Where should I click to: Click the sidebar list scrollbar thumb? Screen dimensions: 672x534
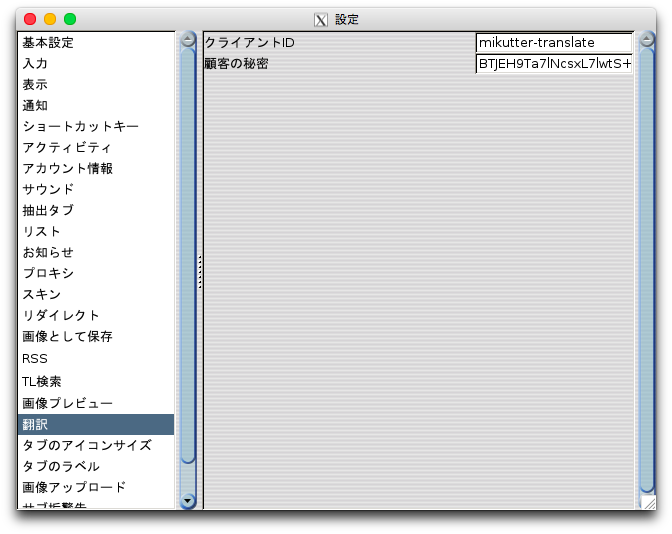188,255
